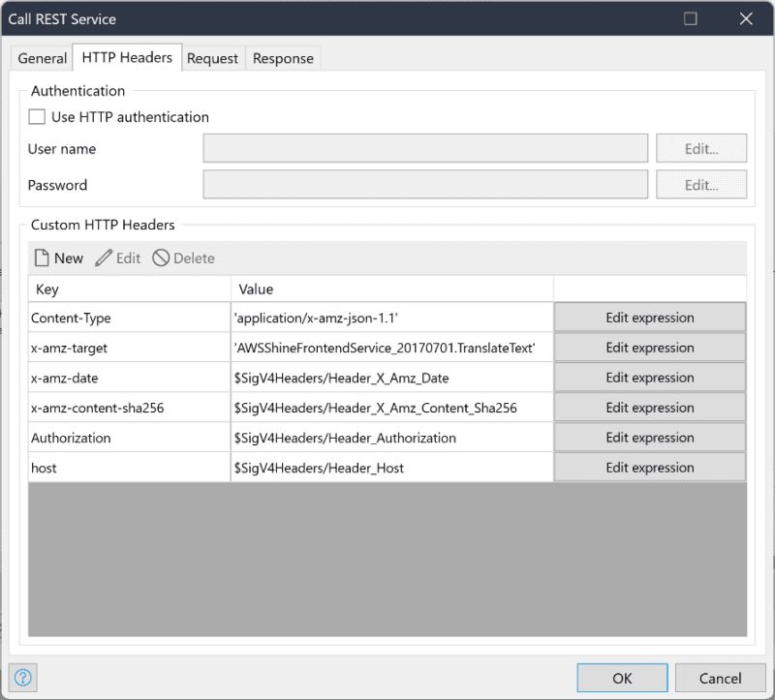Screen dimensions: 775x700
Task: Switch to the General tab
Action: [x=42, y=58]
